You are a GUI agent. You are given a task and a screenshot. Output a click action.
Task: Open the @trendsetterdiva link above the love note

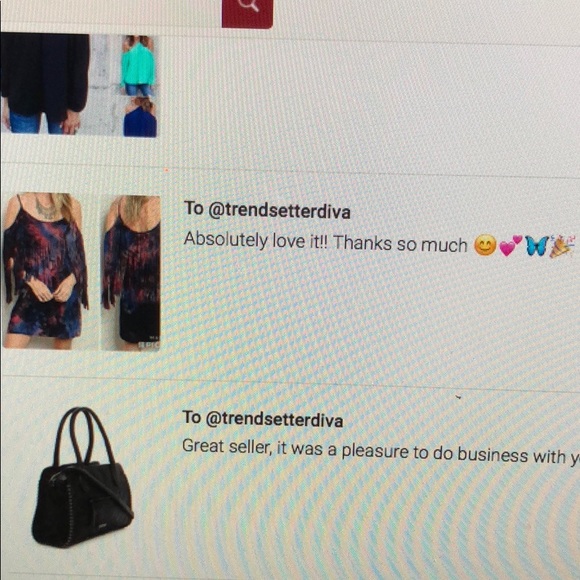point(279,211)
